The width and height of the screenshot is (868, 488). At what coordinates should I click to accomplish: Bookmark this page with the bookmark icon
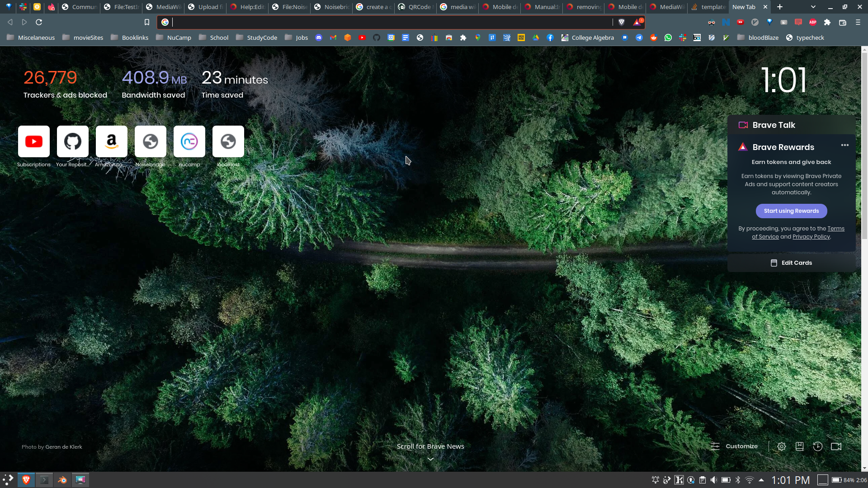pos(147,22)
